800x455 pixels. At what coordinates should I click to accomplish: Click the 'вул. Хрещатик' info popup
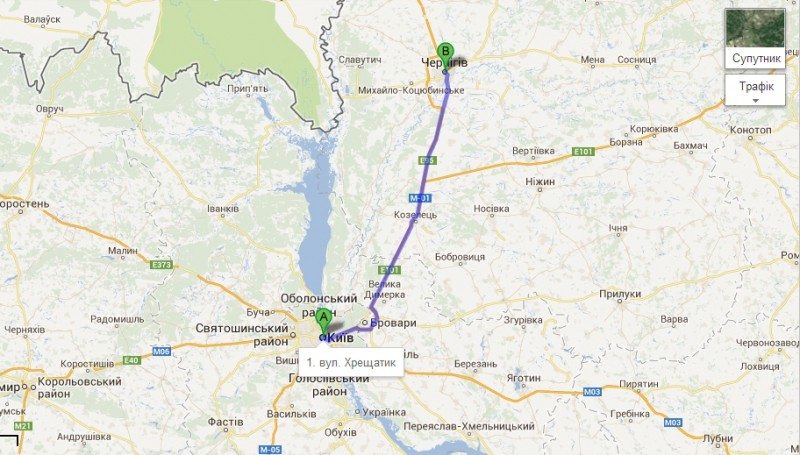(351, 363)
